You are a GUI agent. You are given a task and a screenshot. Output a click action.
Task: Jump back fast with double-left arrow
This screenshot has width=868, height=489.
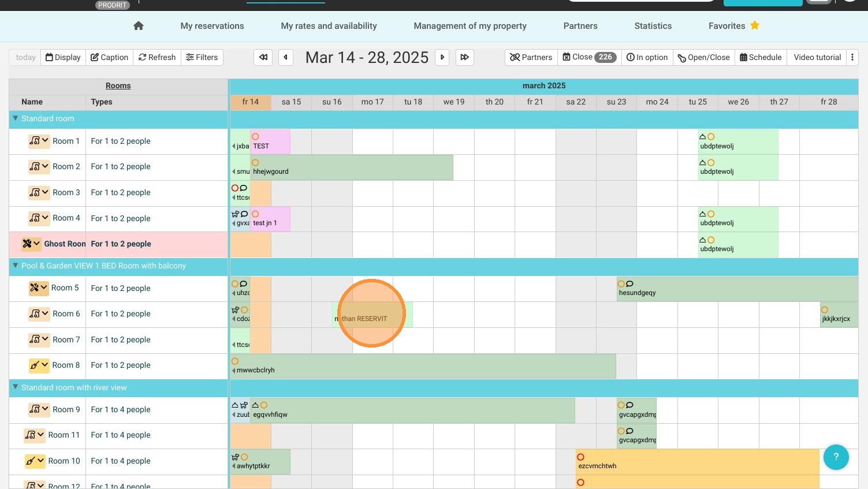pyautogui.click(x=263, y=57)
